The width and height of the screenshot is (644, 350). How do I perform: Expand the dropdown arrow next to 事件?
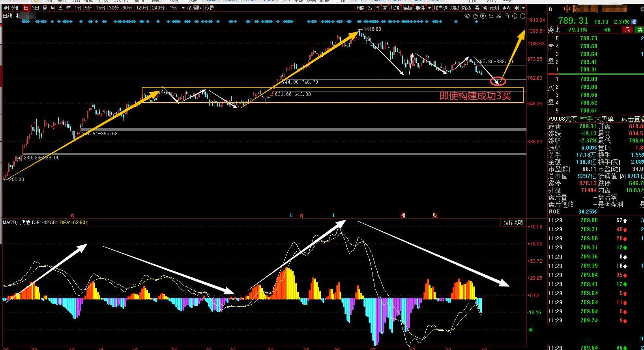point(429,8)
